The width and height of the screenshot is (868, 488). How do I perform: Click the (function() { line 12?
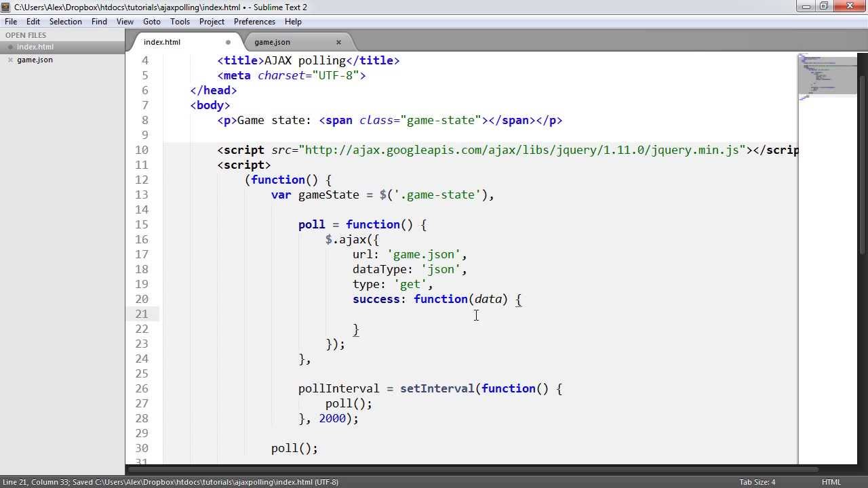pyautogui.click(x=288, y=180)
